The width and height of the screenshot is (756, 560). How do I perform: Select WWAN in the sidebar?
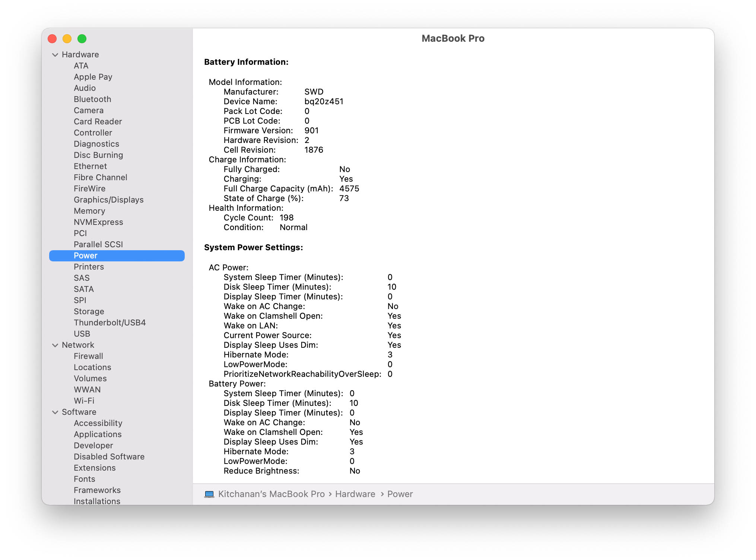click(x=87, y=390)
